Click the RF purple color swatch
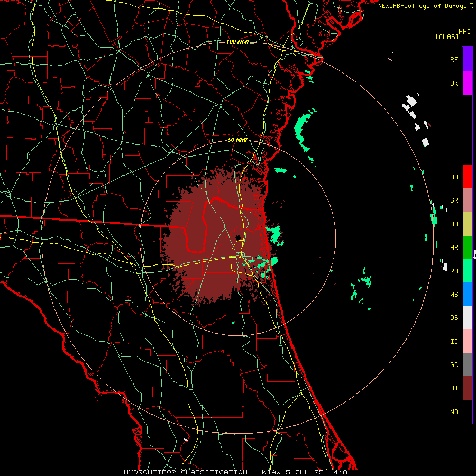This screenshot has height=476, width=476. click(x=467, y=59)
